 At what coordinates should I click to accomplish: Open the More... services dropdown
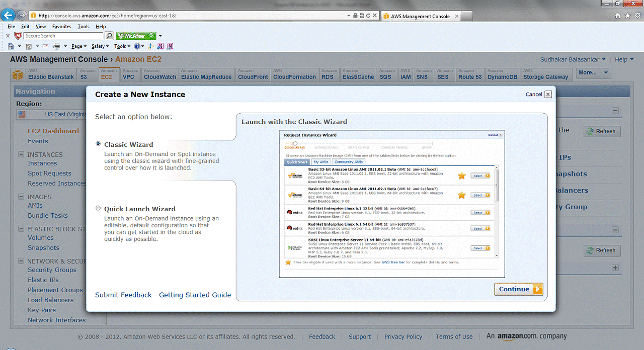tap(593, 73)
